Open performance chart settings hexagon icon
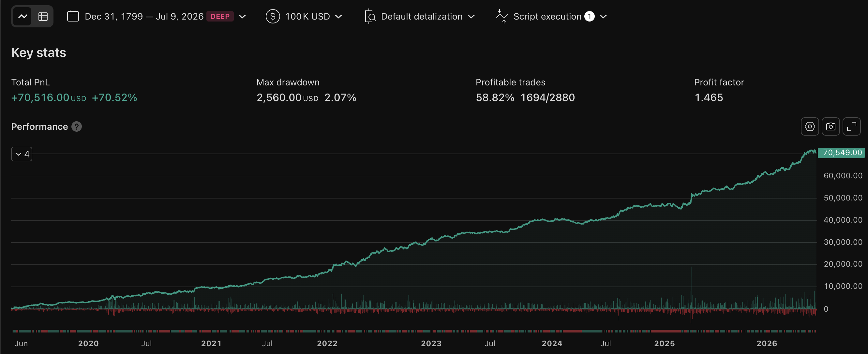 point(810,127)
